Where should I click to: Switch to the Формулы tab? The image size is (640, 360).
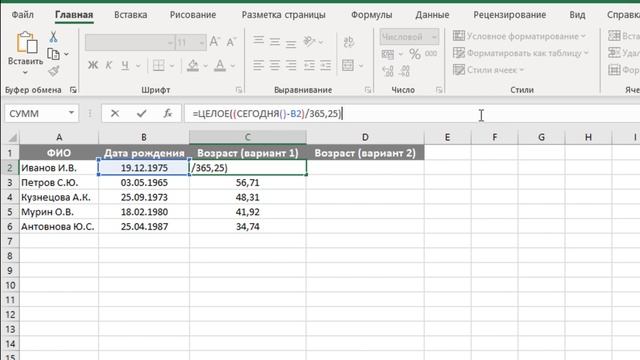[x=371, y=15]
